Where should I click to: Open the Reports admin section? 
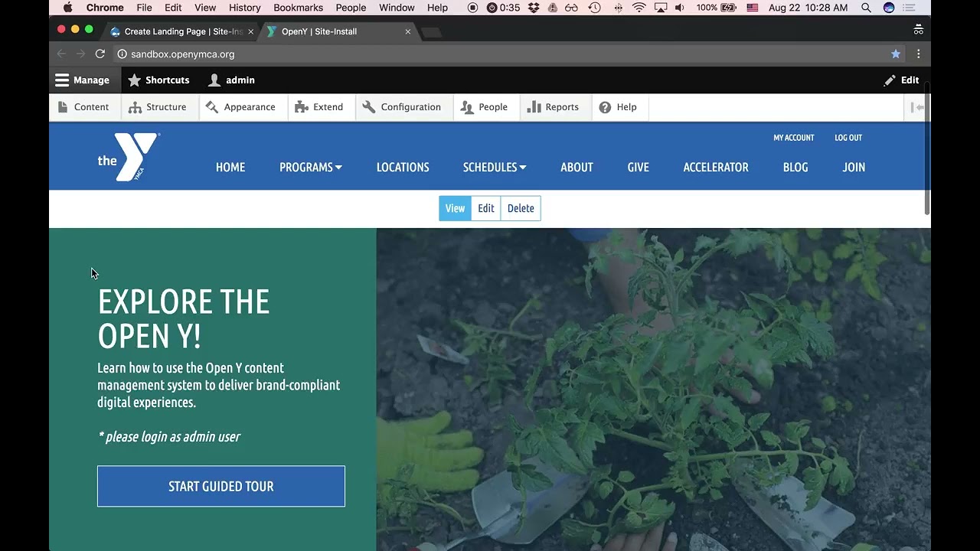click(x=553, y=107)
